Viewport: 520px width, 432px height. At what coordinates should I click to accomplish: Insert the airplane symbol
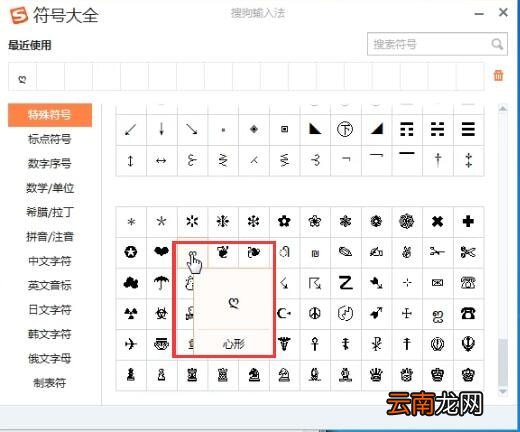[x=131, y=344]
